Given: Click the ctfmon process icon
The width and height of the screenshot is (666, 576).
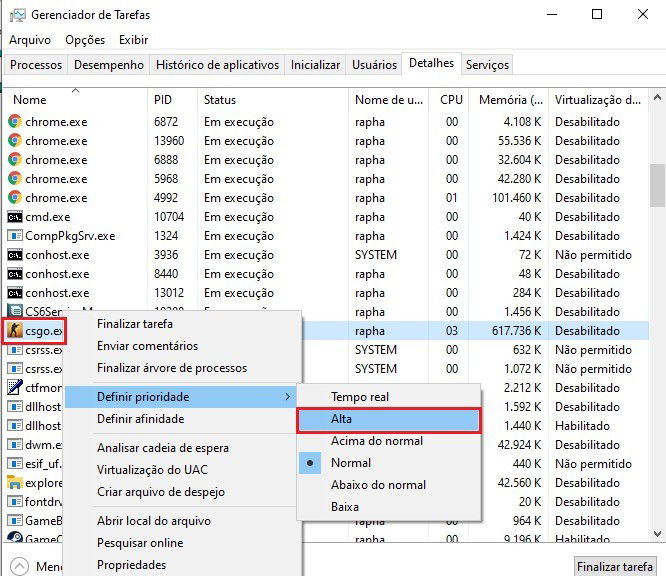Looking at the screenshot, I should pos(15,388).
